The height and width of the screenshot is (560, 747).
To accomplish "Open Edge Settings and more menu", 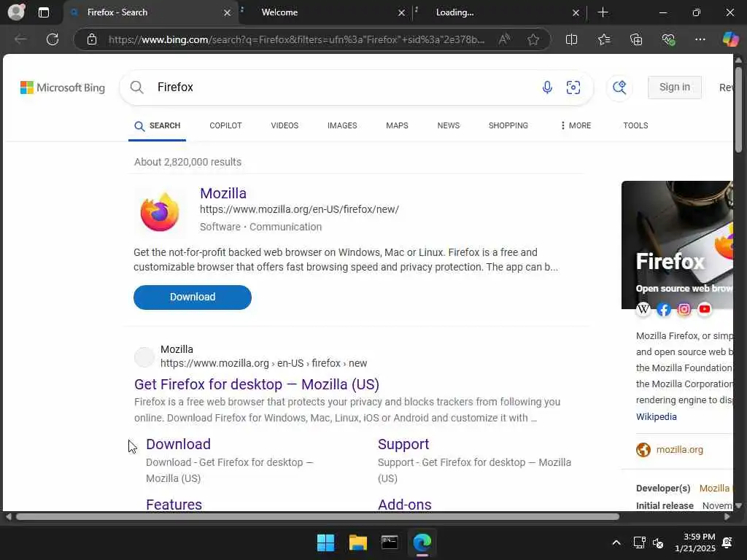I will pyautogui.click(x=700, y=39).
